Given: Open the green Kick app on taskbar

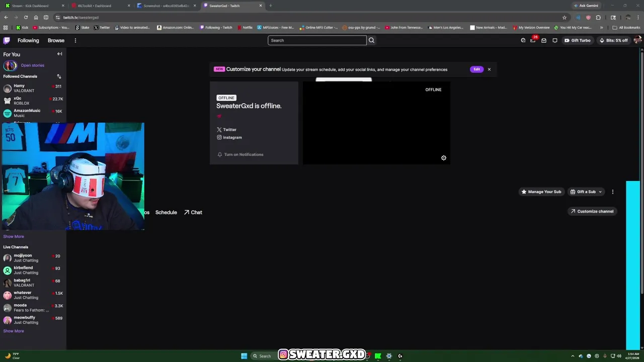Looking at the screenshot, I should pos(378,356).
